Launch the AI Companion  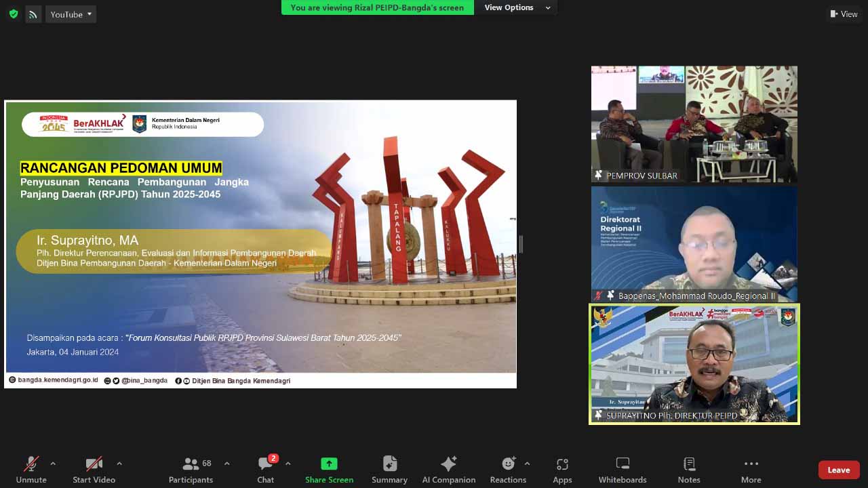click(x=448, y=470)
